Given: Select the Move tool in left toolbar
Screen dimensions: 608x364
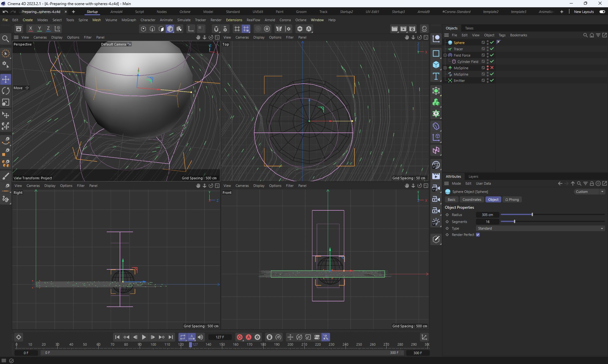Looking at the screenshot, I should (x=6, y=79).
